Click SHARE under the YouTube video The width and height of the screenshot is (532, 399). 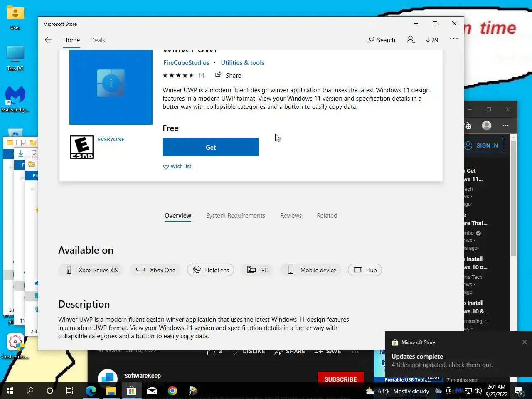click(290, 352)
